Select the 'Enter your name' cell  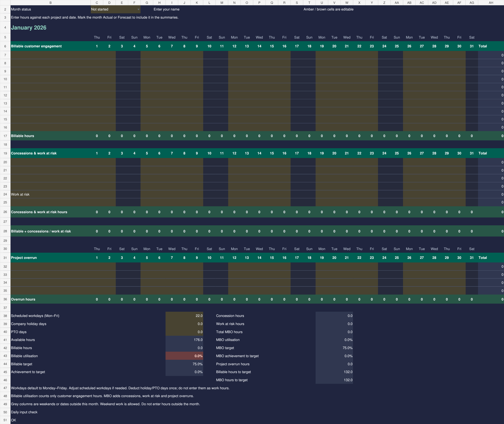pyautogui.click(x=166, y=9)
